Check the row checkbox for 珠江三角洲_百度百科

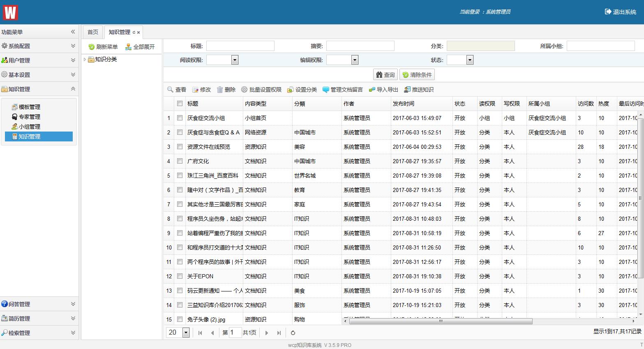(x=180, y=176)
